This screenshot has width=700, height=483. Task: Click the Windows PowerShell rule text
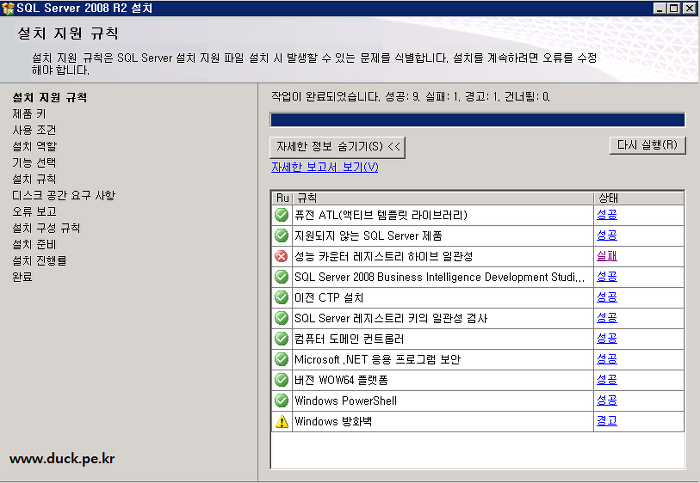coord(346,401)
